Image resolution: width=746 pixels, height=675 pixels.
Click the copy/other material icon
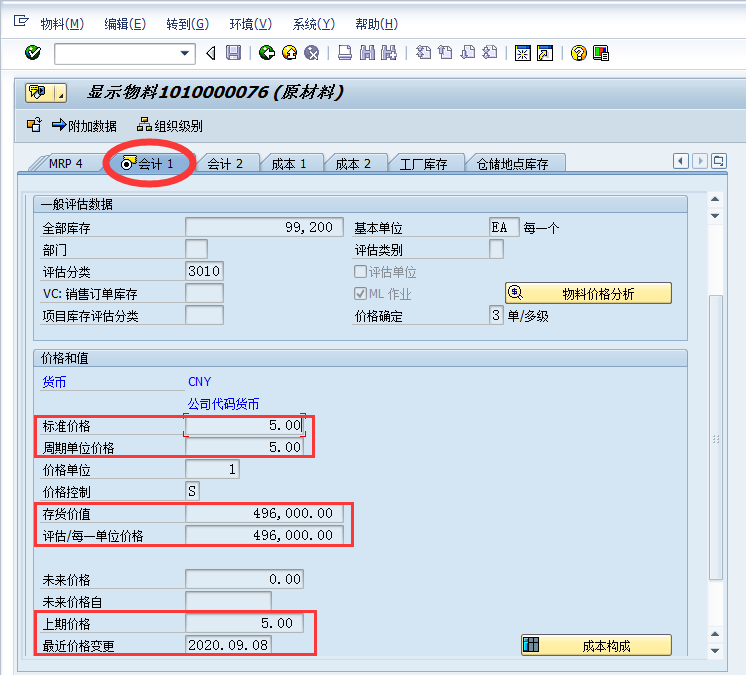pyautogui.click(x=34, y=125)
